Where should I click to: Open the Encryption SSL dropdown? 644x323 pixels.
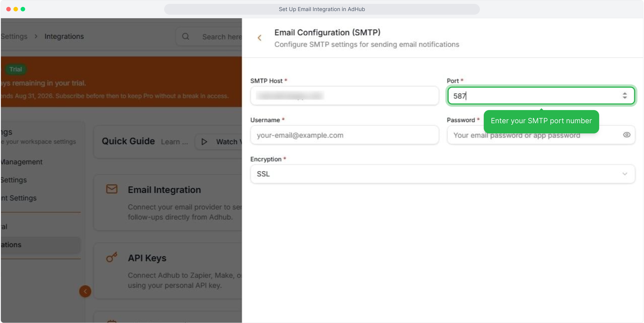coord(442,174)
